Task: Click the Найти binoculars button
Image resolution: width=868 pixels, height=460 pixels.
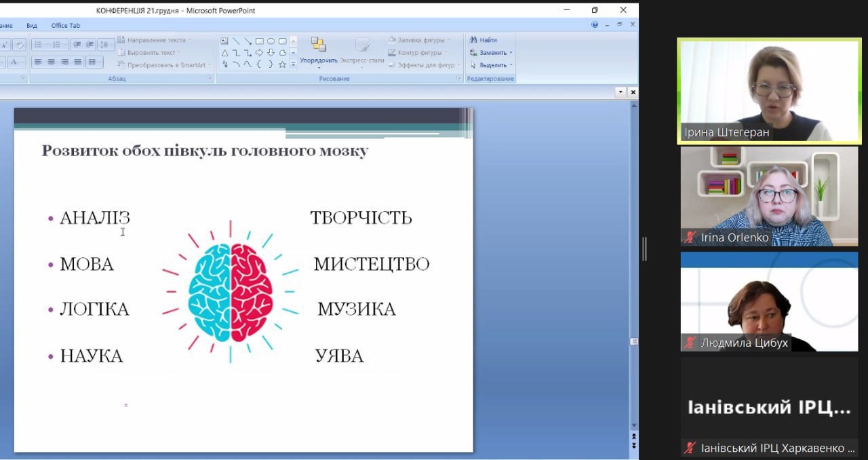Action: pyautogui.click(x=484, y=40)
